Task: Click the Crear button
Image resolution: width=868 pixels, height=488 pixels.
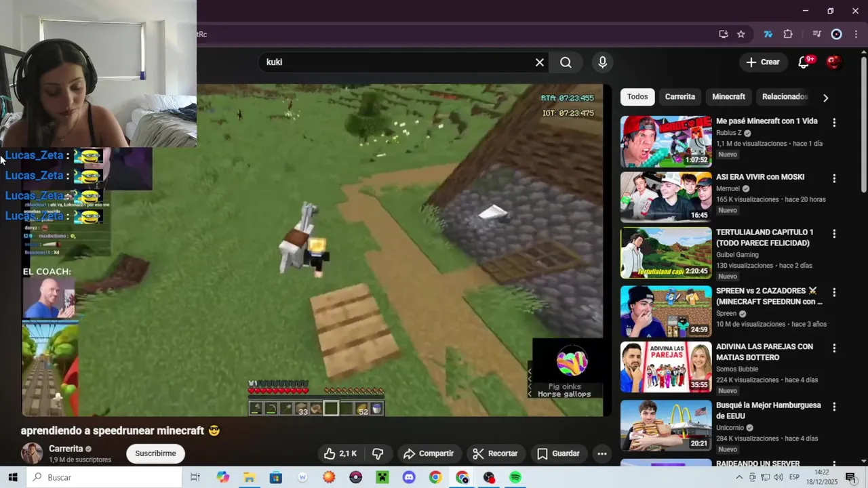Action: pyautogui.click(x=764, y=62)
